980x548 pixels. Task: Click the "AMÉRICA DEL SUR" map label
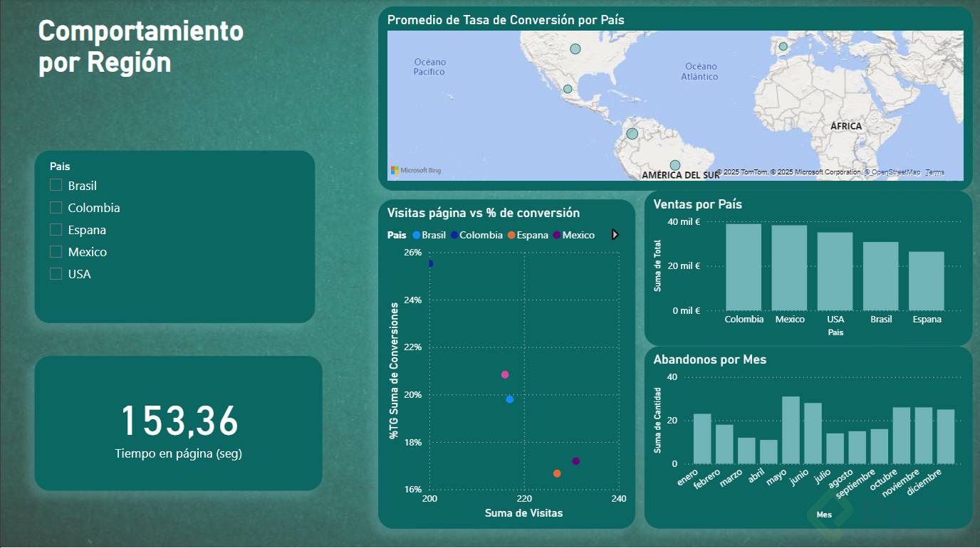click(681, 175)
